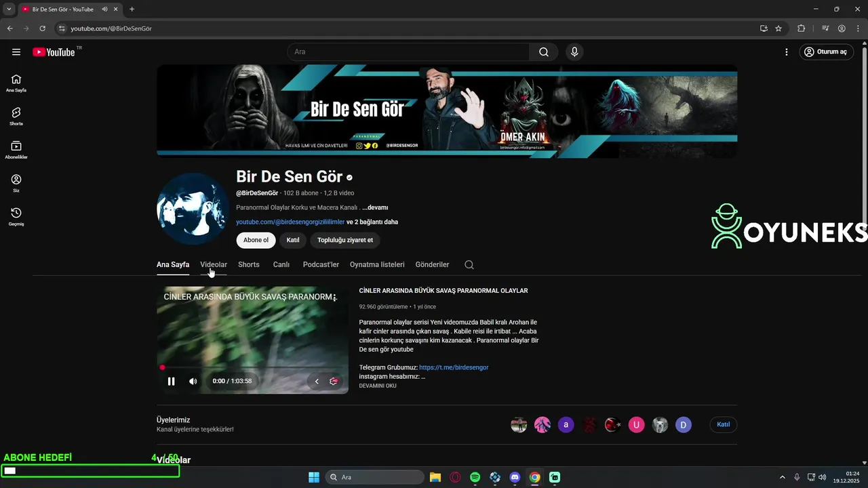Viewport: 868px width, 488px height.
Task: Click the search magnifier button
Action: pos(544,52)
